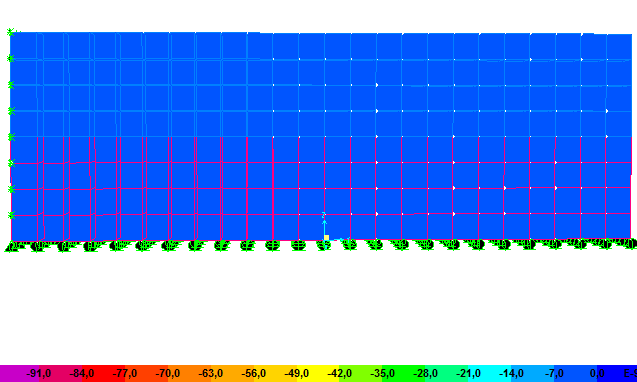Viewport: 637px width, 382px height.
Task: Choose the -35,0 value on the legend
Action: 382,373
